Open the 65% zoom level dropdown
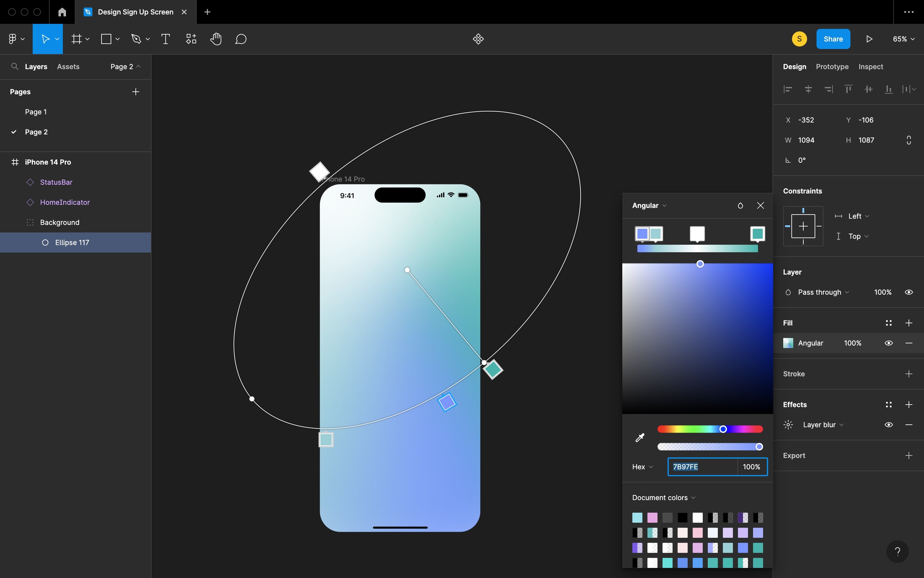The width and height of the screenshot is (924, 578). [903, 39]
